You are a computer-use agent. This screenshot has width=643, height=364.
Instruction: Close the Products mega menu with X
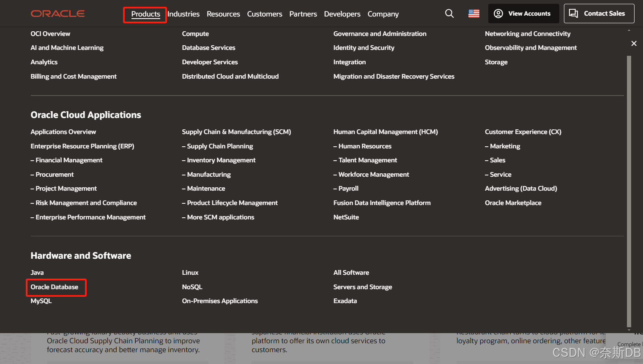click(x=634, y=44)
